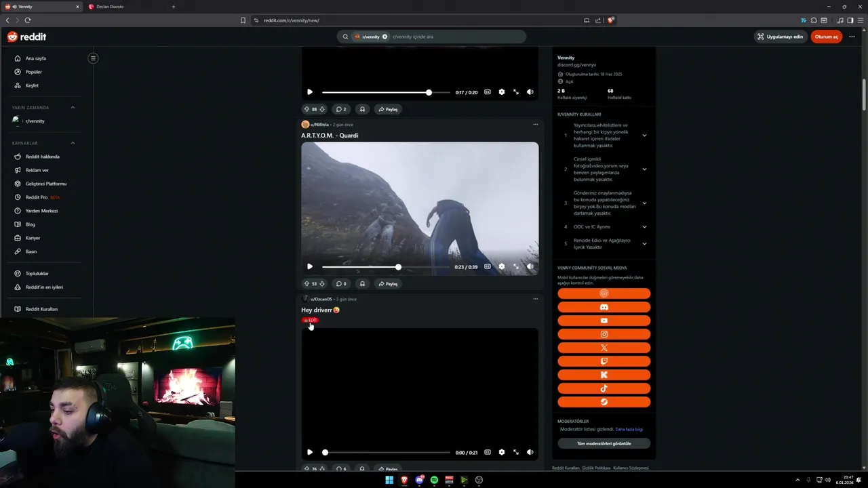Downvote the A.R.T.Y.O.M. - Quardi post
Image resolution: width=868 pixels, height=488 pixels.
point(322,284)
